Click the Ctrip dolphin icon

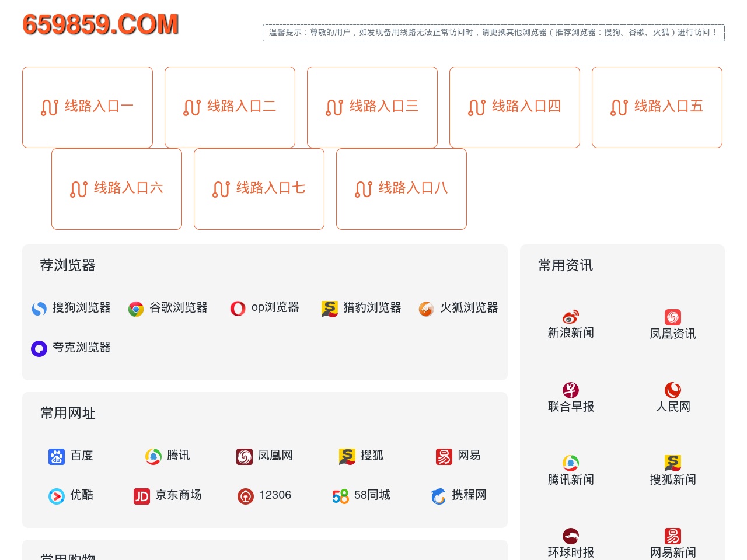click(438, 496)
